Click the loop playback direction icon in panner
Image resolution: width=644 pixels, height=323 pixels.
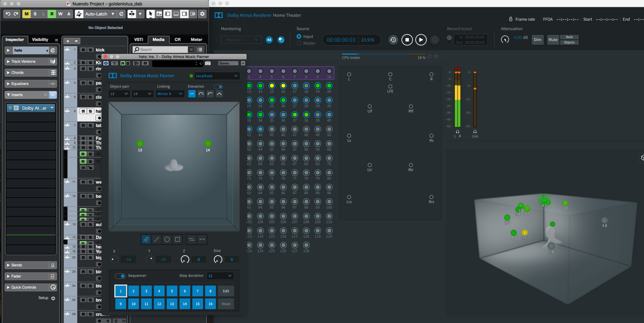[192, 239]
